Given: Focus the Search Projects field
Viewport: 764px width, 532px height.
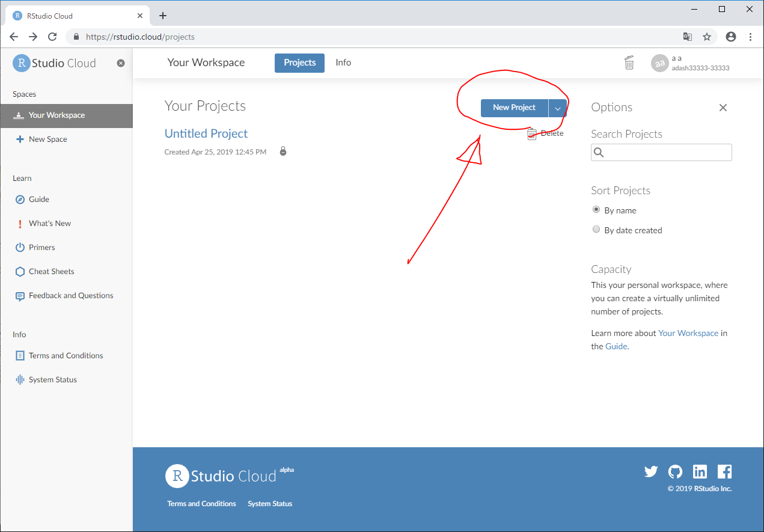Looking at the screenshot, I should pos(661,153).
